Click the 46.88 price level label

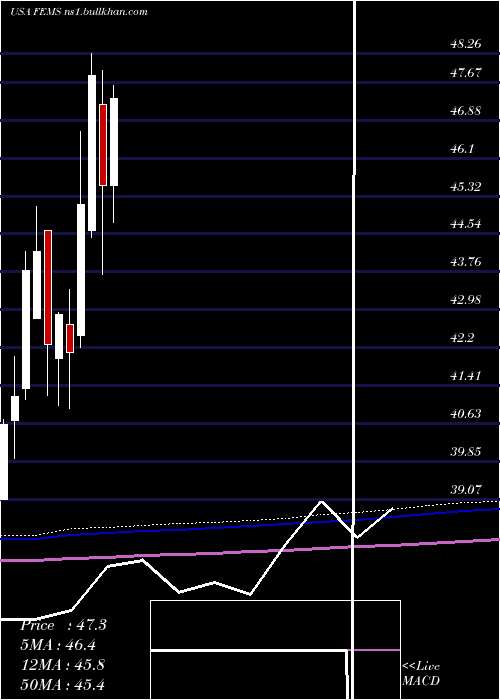pos(466,111)
